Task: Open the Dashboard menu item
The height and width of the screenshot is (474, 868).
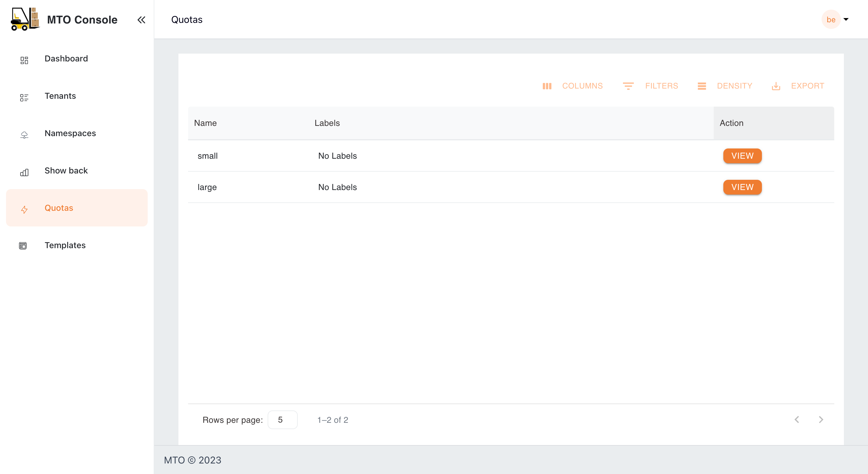Action: point(77,59)
